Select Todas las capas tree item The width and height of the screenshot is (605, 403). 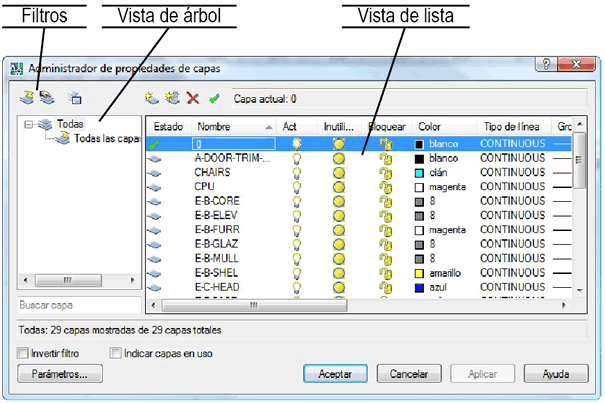[106, 138]
